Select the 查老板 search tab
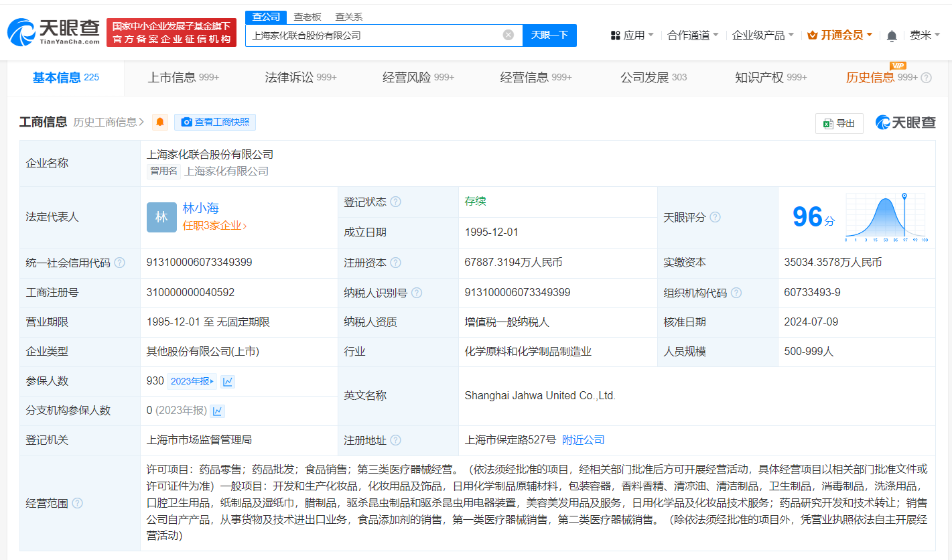Screen dimensions: 952x560 click(x=308, y=17)
